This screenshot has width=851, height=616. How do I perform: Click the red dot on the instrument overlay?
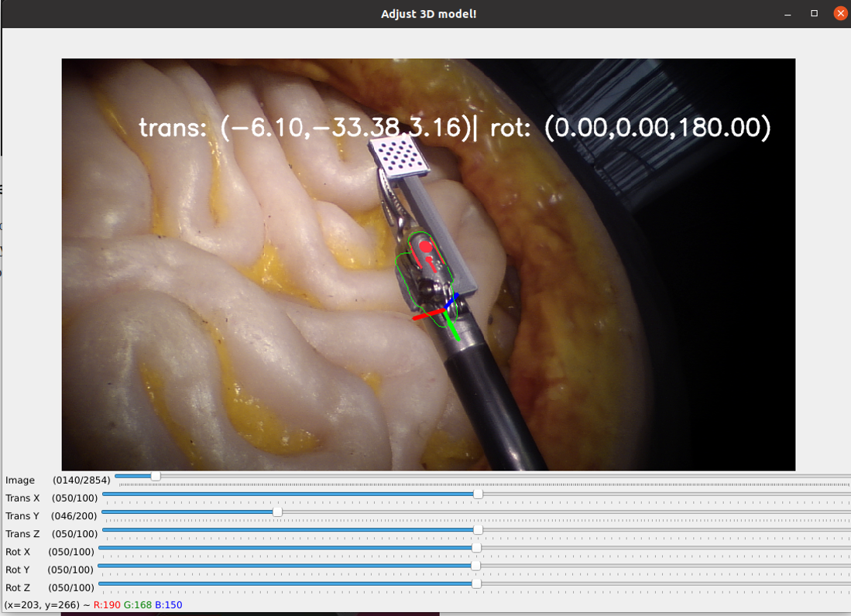(426, 248)
